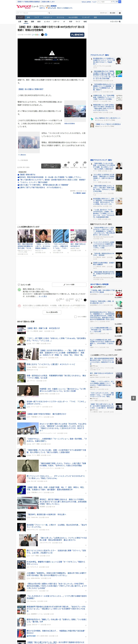The height and width of the screenshot is (644, 138).
Task: Share the first comment on X
Action: (85, 300)
